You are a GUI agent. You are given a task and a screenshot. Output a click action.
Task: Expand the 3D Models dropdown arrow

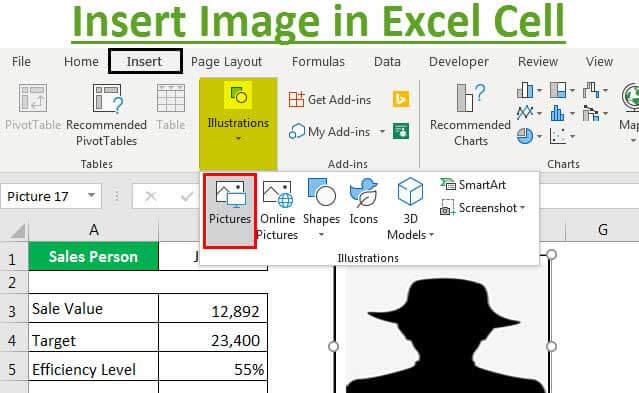431,235
